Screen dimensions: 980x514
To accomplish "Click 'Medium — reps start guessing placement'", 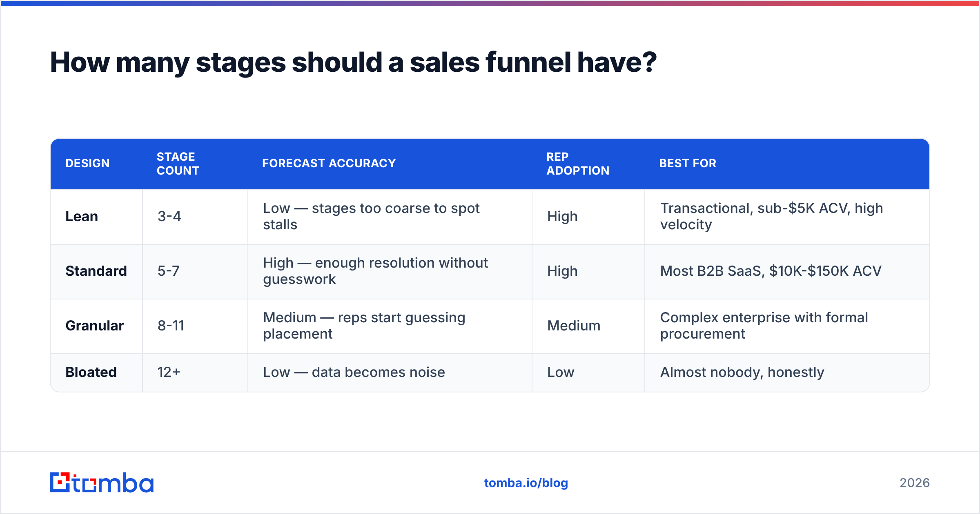I will click(x=364, y=326).
